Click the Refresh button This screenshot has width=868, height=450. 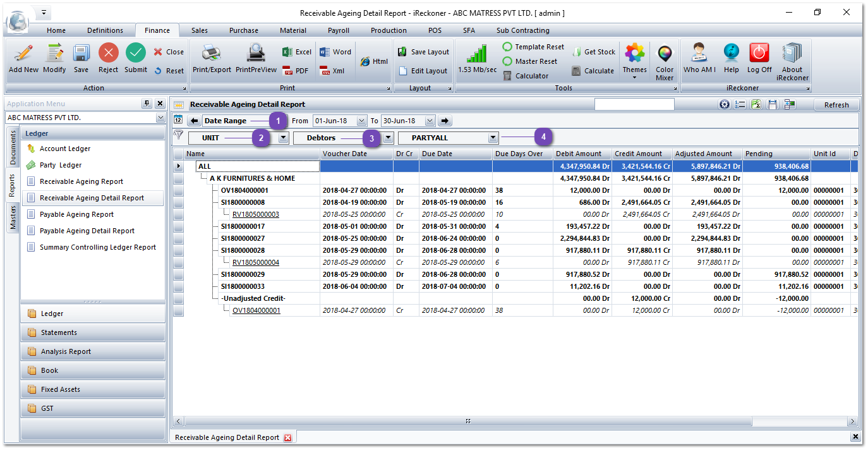836,104
